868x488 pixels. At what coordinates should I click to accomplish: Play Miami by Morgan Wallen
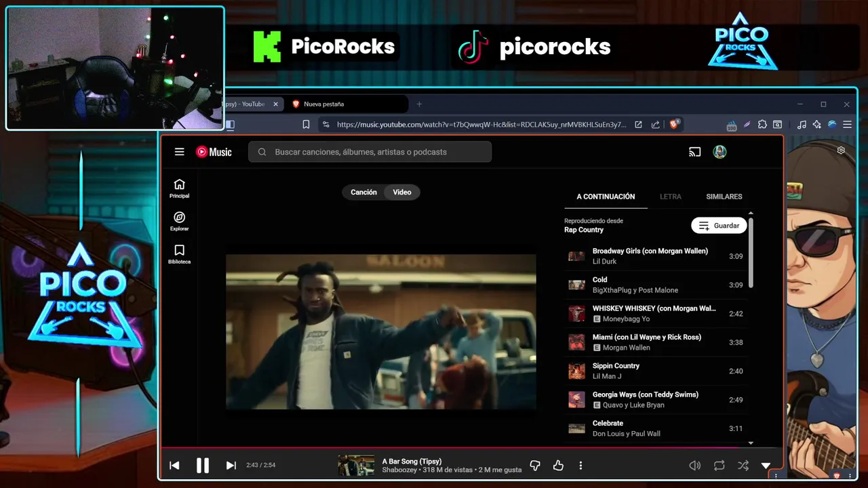pyautogui.click(x=656, y=342)
